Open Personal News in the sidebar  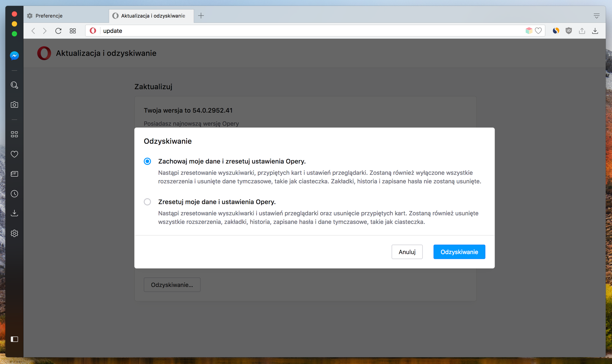[14, 174]
